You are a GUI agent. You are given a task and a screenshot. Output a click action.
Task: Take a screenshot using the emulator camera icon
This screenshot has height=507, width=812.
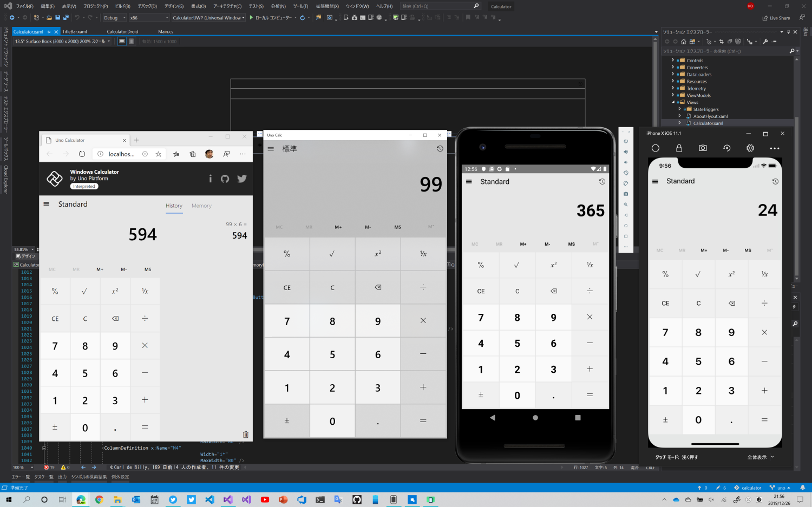(x=626, y=193)
